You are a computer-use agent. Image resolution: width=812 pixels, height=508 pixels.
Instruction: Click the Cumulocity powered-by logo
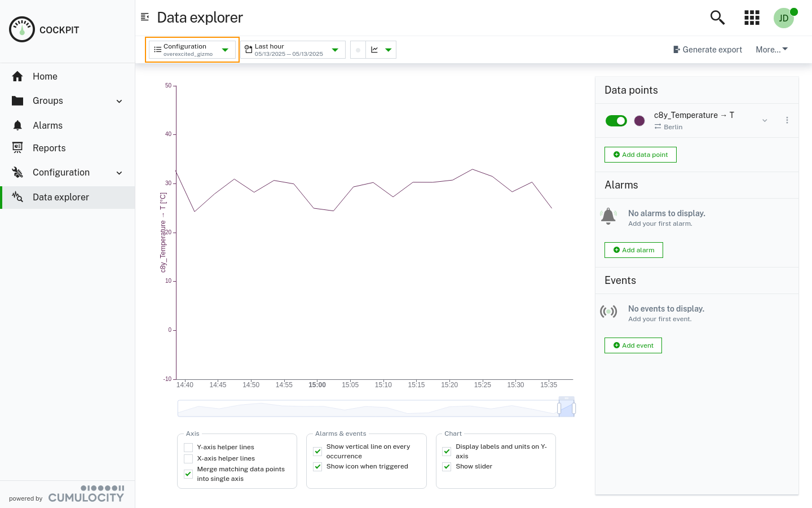86,494
